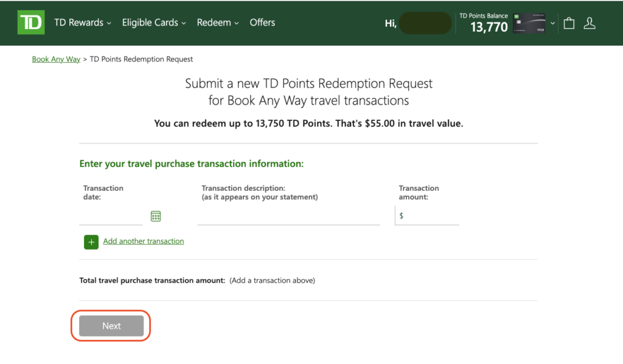The image size is (623, 364).
Task: Focus the Transaction date field
Action: pos(111,216)
